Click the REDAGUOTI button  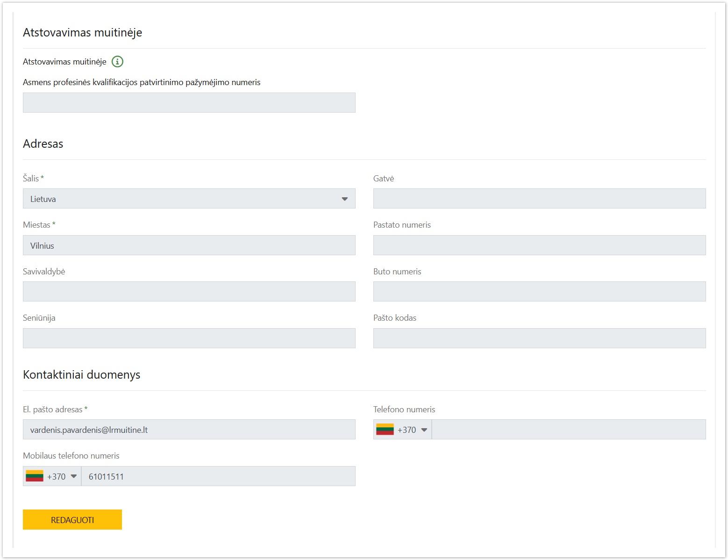coord(72,520)
